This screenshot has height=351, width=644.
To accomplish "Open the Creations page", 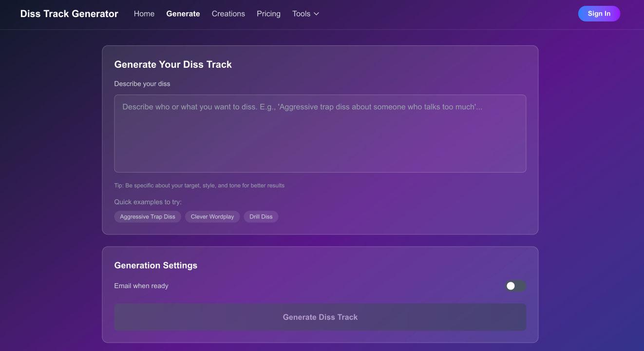I will pos(228,14).
